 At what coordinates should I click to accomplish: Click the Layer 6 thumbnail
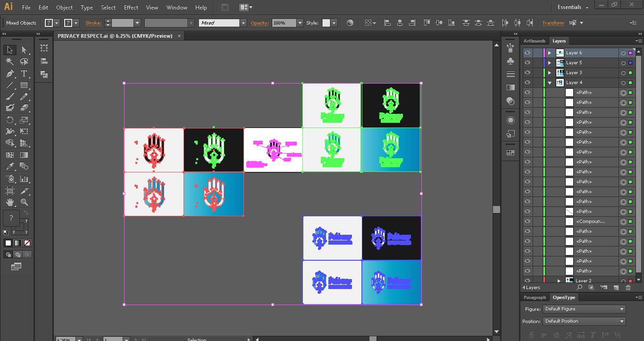pyautogui.click(x=560, y=53)
